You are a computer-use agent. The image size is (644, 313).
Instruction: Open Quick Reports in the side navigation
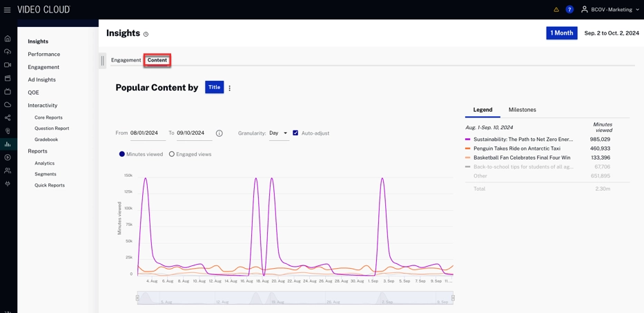pos(50,185)
